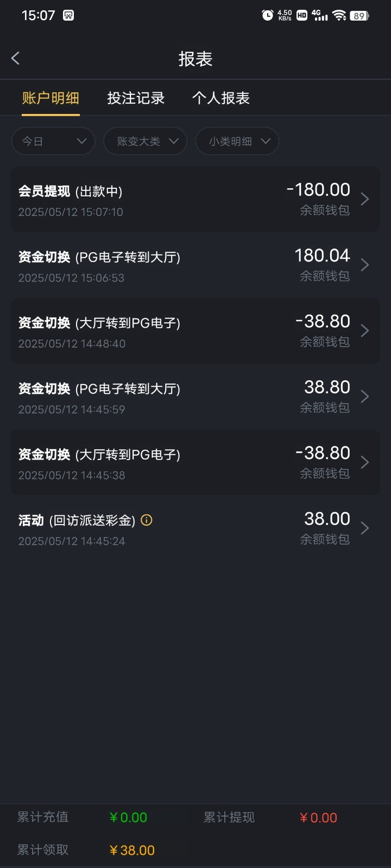Open arrow for 会员提现 -180.00 entry
Screen dimensions: 391x868
(x=365, y=199)
